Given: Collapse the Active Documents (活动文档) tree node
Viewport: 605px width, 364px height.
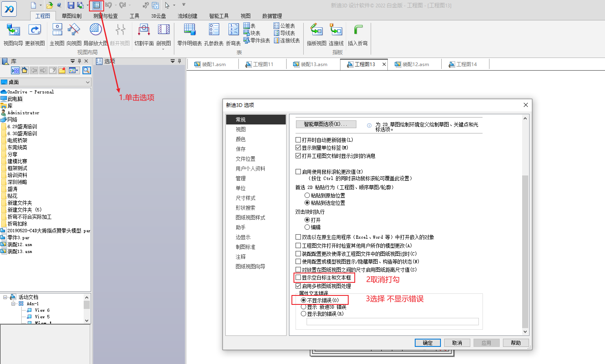Looking at the screenshot, I should click(5, 297).
